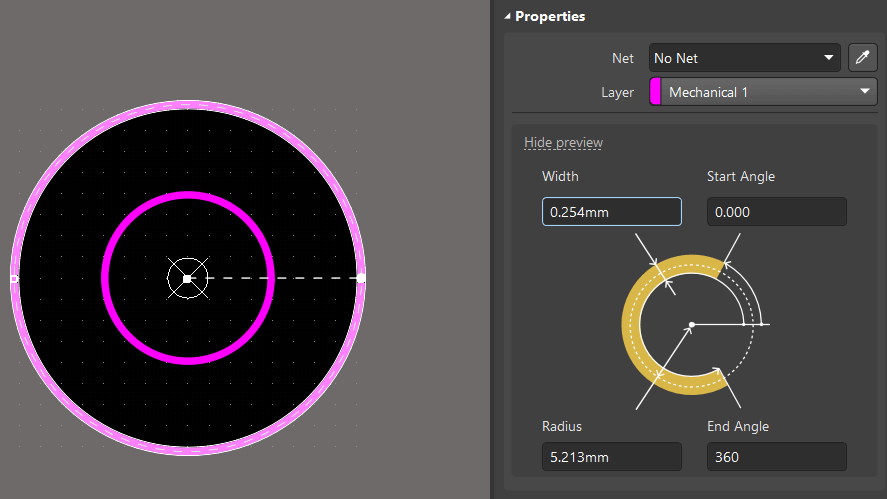Select the Radius field showing 5.213mm
887x499 pixels.
611,457
